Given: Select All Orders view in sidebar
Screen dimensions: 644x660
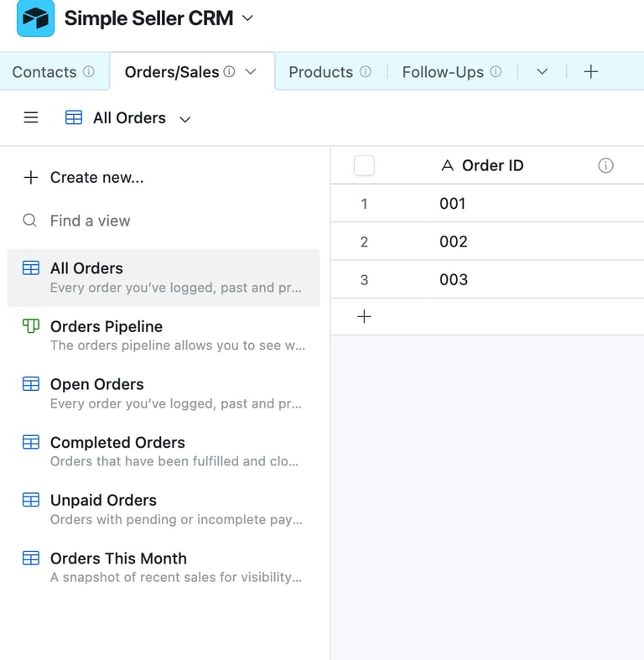Looking at the screenshot, I should [x=164, y=278].
